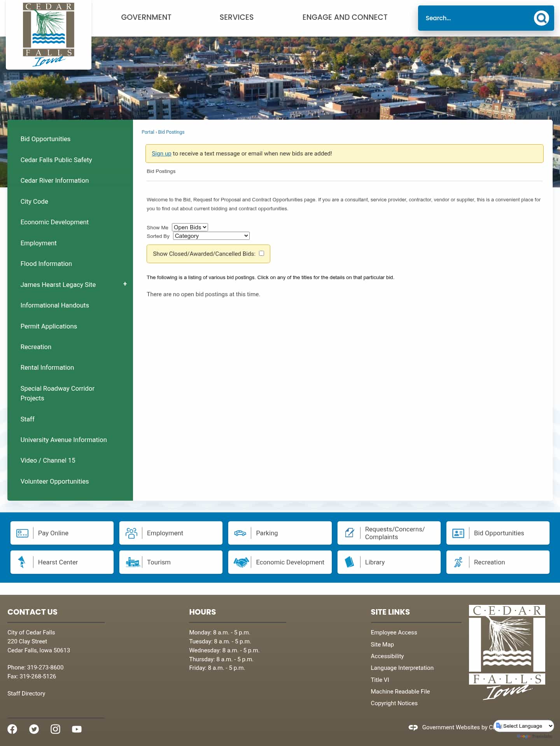The height and width of the screenshot is (746, 560).
Task: Select Informational Handouts in sidebar
Action: coord(54,305)
